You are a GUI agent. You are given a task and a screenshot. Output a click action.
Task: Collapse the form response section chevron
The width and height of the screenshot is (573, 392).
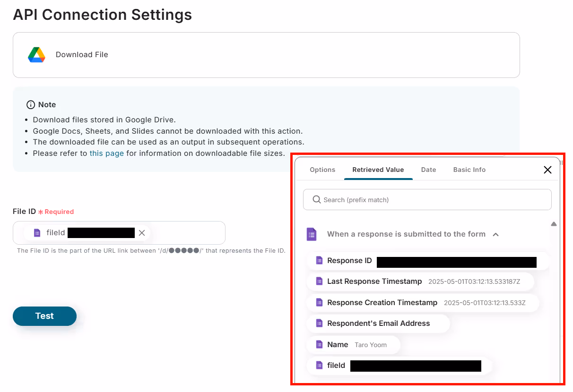pos(495,234)
